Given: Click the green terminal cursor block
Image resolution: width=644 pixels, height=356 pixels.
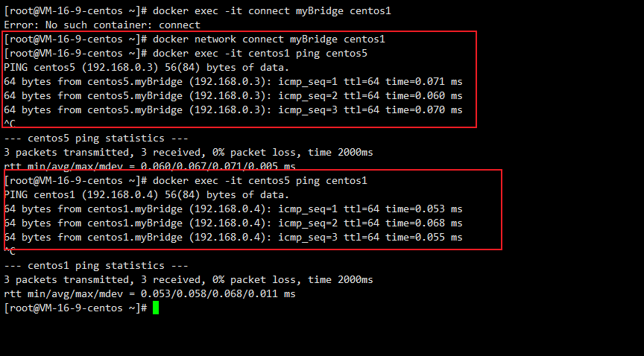Looking at the screenshot, I should (x=156, y=308).
